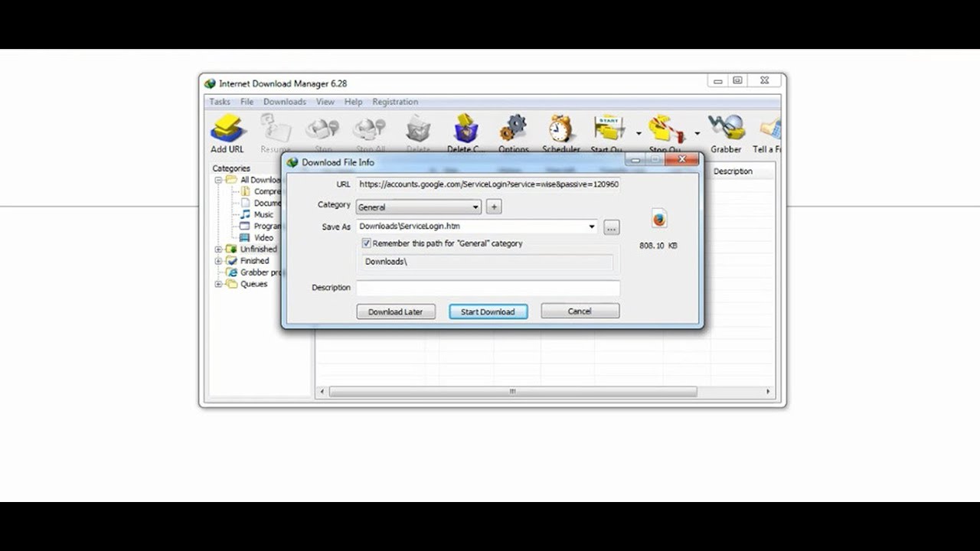The width and height of the screenshot is (980, 551).
Task: Select the Music category in tree
Action: (x=263, y=214)
